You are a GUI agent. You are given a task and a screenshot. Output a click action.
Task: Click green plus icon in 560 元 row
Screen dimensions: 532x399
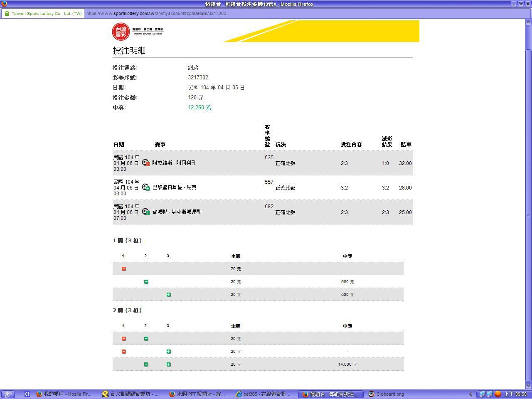[x=146, y=282]
